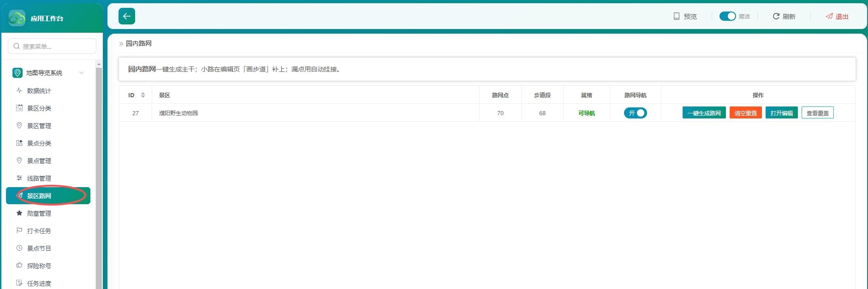The image size is (868, 289).
Task: Click the 景区分类 calendar icon
Action: 19,108
